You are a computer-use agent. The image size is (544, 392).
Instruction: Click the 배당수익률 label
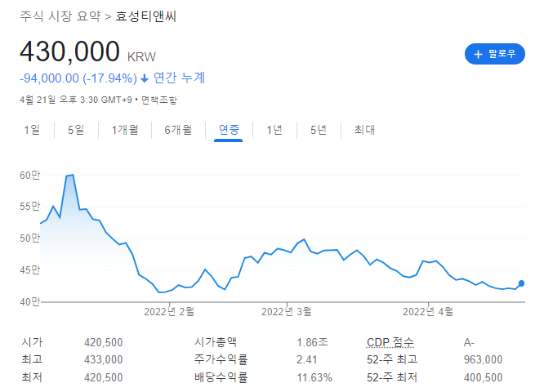pos(221,377)
